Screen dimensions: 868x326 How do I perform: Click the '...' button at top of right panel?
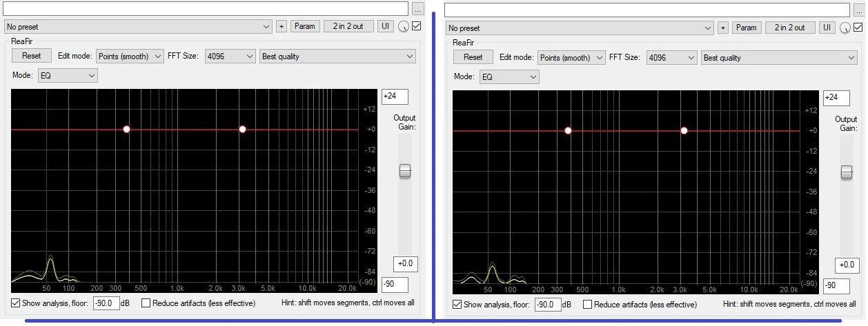[859, 10]
